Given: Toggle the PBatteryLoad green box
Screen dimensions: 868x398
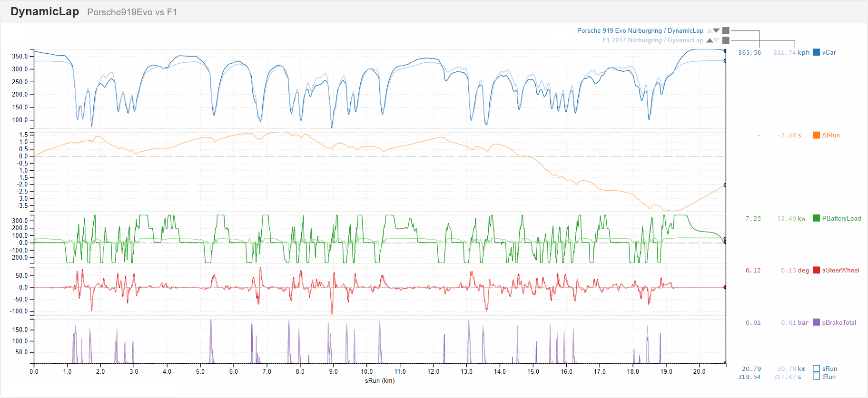Looking at the screenshot, I should tap(816, 218).
